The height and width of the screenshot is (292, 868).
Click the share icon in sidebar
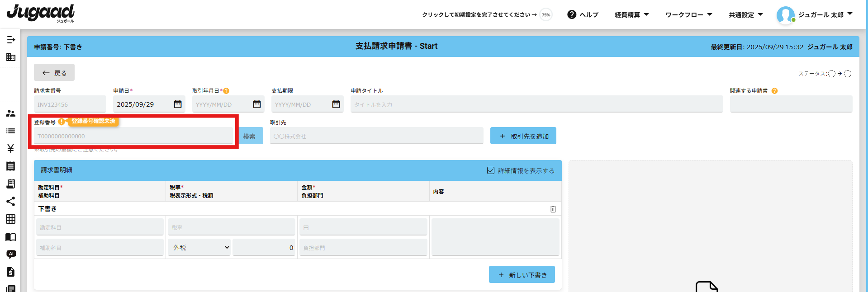(11, 201)
